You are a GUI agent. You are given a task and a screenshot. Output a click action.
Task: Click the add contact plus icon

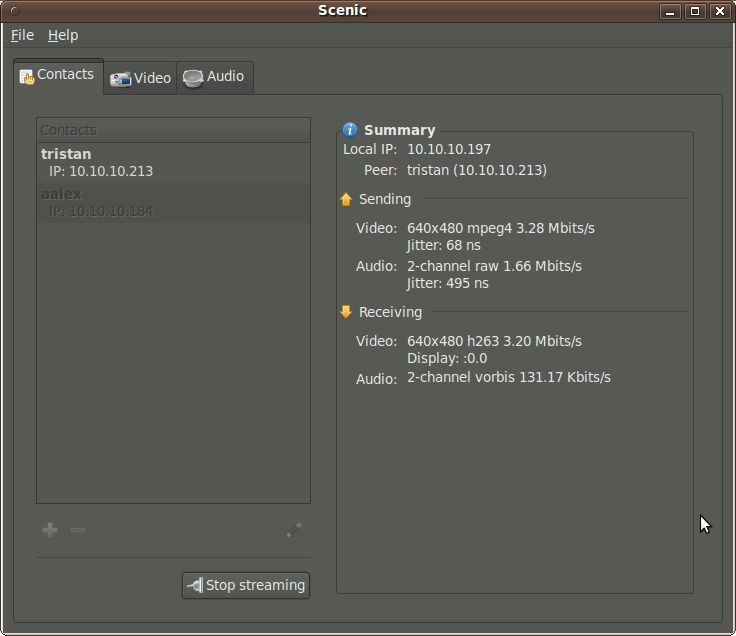(50, 530)
